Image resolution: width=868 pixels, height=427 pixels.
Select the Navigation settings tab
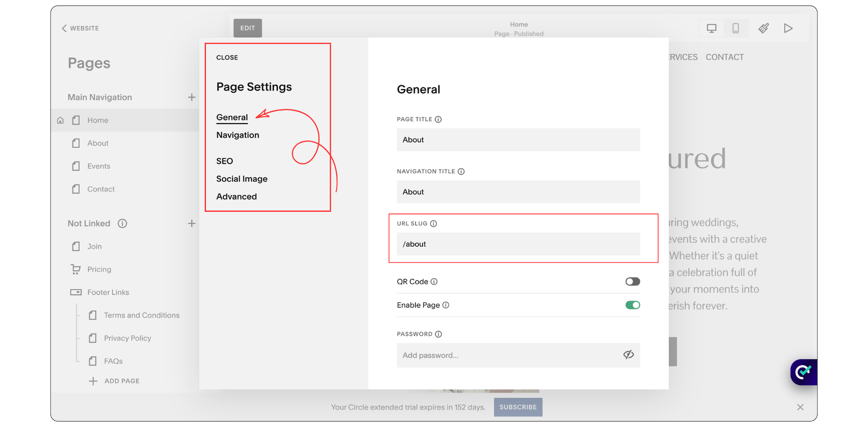[238, 135]
